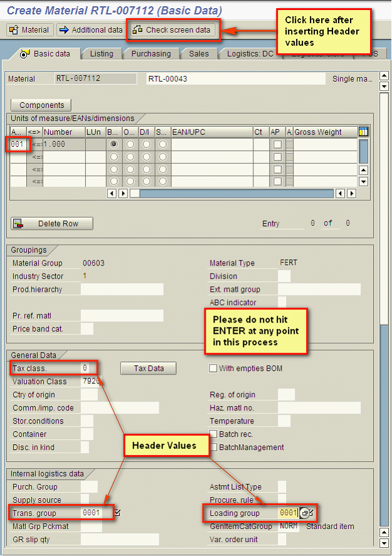Enable the With empties BOM checkbox
Screen dimensions: 392x556
tap(213, 368)
